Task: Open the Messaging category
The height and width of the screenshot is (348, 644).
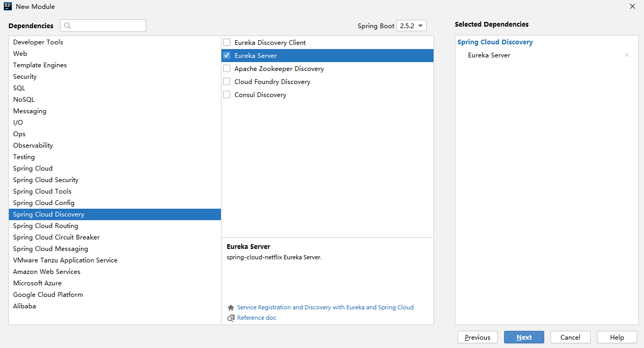Action: [x=115, y=111]
